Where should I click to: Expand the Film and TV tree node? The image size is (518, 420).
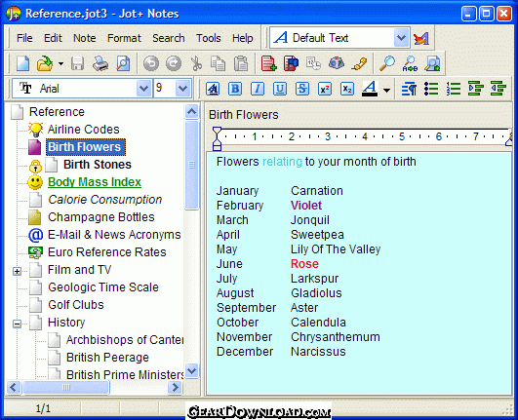tap(17, 271)
